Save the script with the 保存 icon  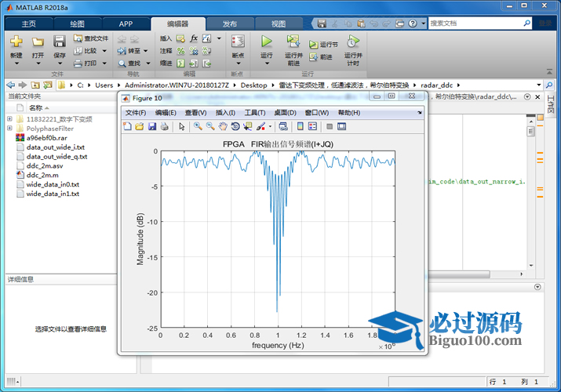coord(59,42)
